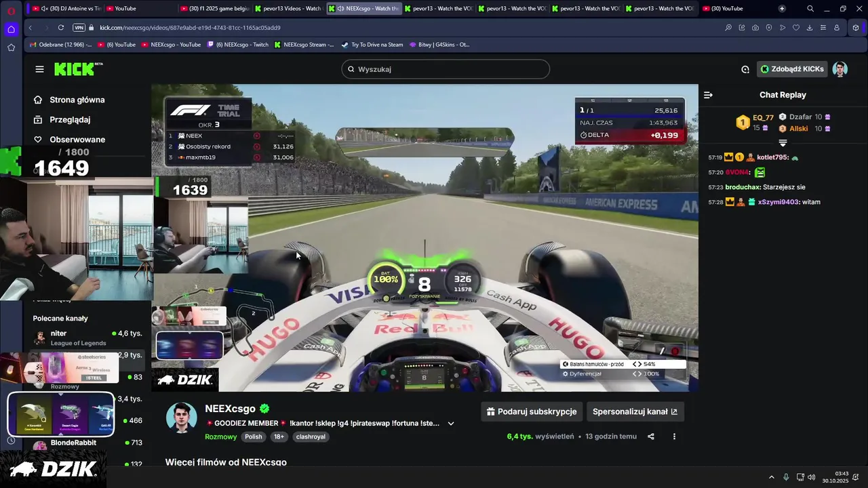Image resolution: width=868 pixels, height=488 pixels.
Task: Click EQ_77 in the gift leaderboard
Action: (x=763, y=117)
